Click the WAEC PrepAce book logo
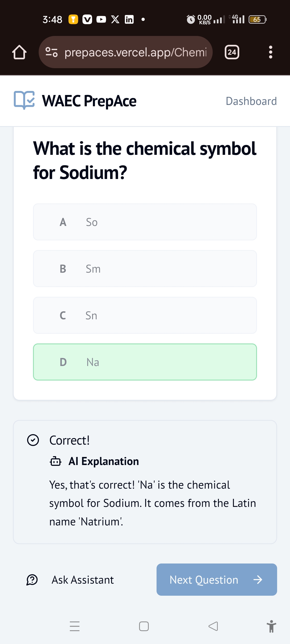The image size is (290, 644). pyautogui.click(x=24, y=100)
